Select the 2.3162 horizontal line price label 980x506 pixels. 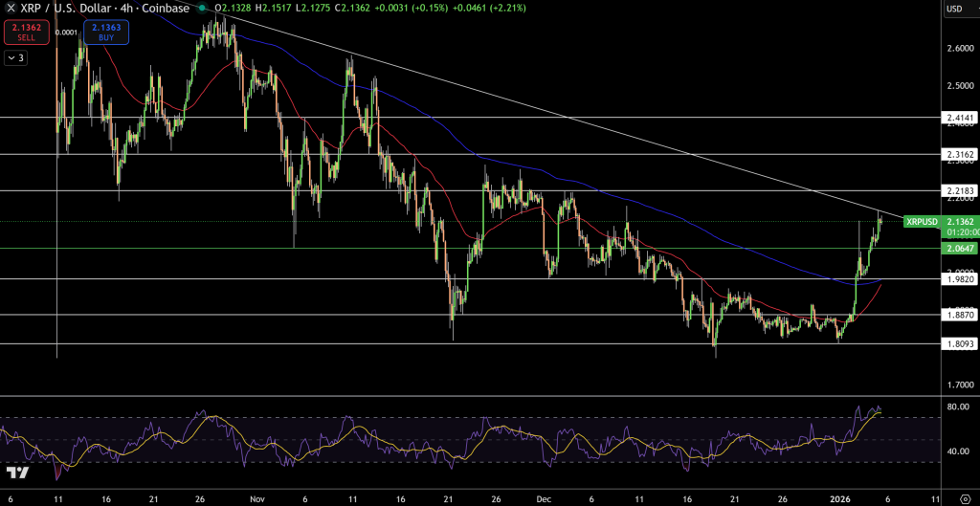coord(959,154)
